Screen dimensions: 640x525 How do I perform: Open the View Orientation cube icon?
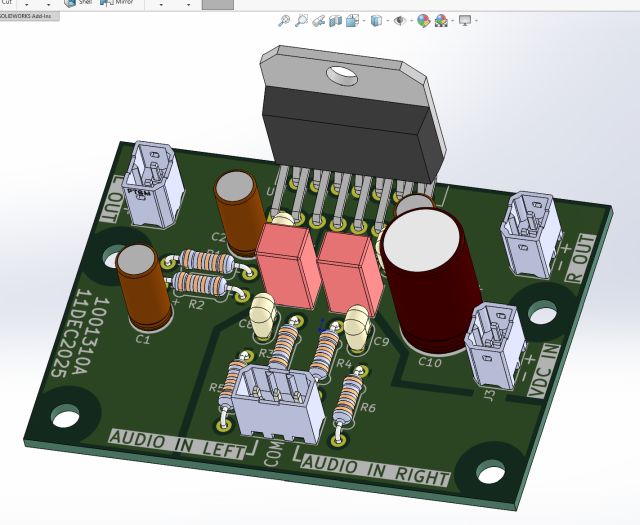coord(354,20)
